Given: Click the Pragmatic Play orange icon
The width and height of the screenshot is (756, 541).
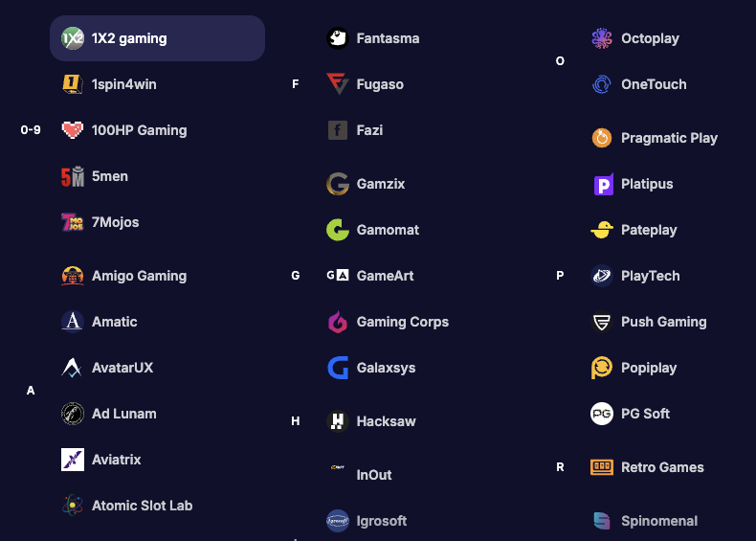Looking at the screenshot, I should 602,138.
